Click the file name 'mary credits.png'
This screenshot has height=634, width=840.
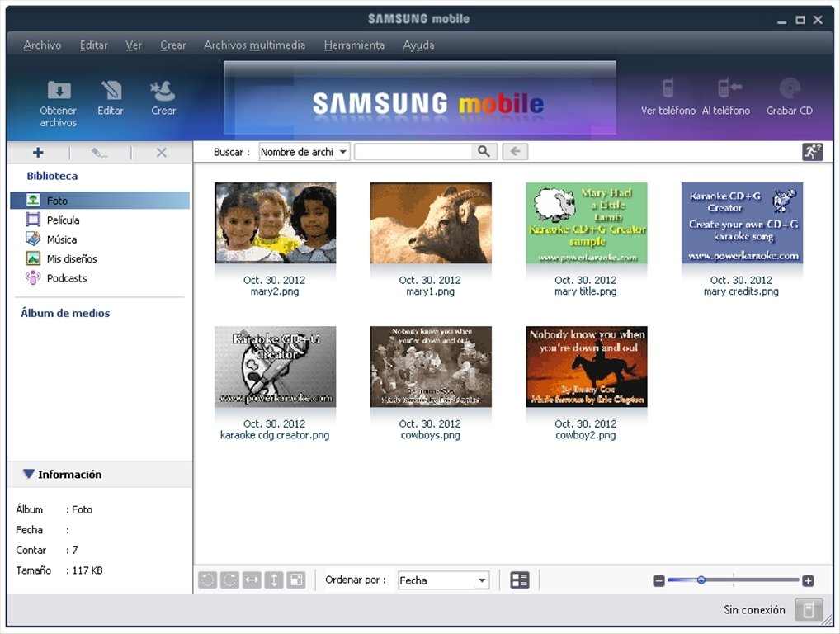pos(741,291)
